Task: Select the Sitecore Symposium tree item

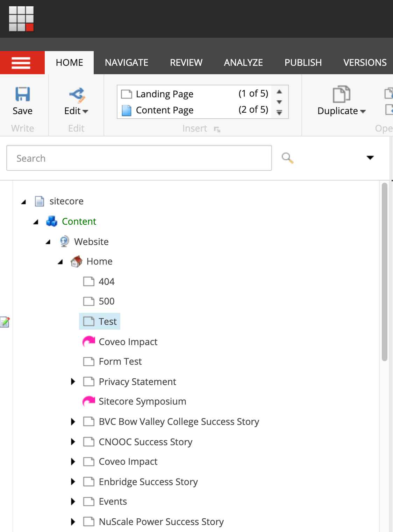Action: tap(142, 401)
